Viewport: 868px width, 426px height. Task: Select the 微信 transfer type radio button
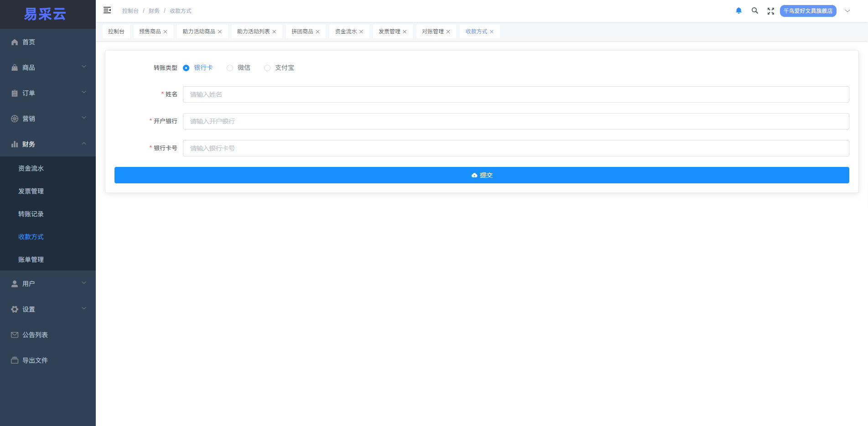[230, 68]
